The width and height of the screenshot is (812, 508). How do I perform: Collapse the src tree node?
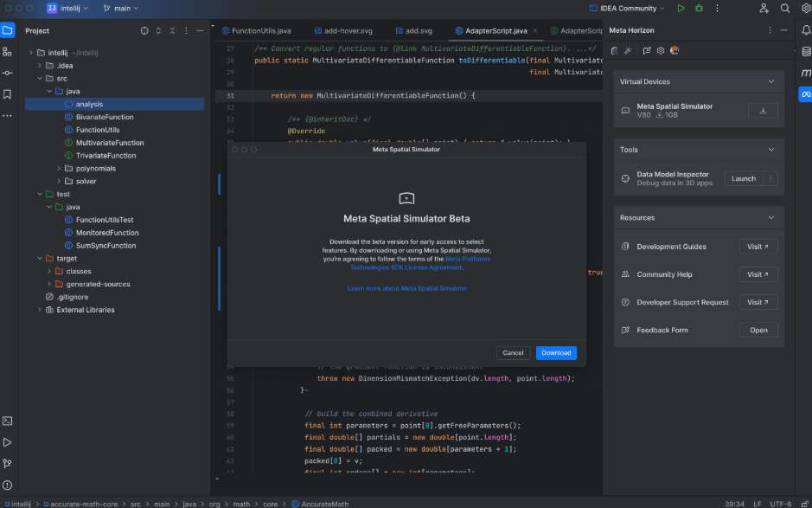coord(39,77)
